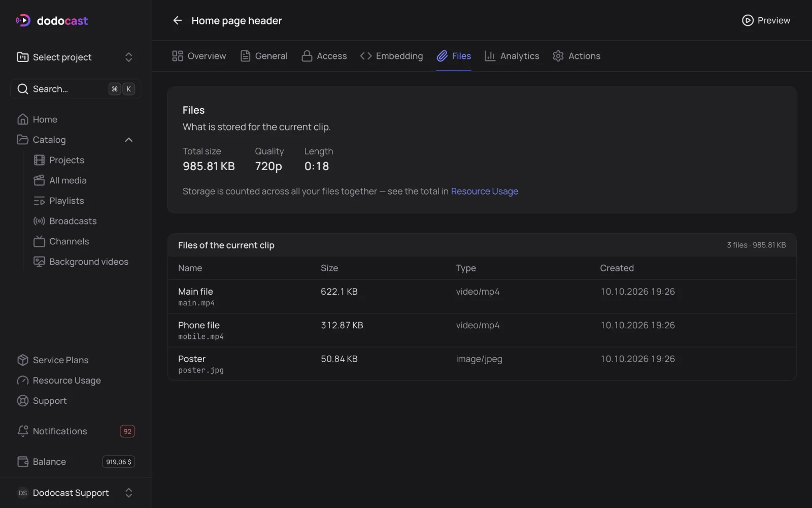
Task: Select the Files tab
Action: pyautogui.click(x=454, y=56)
